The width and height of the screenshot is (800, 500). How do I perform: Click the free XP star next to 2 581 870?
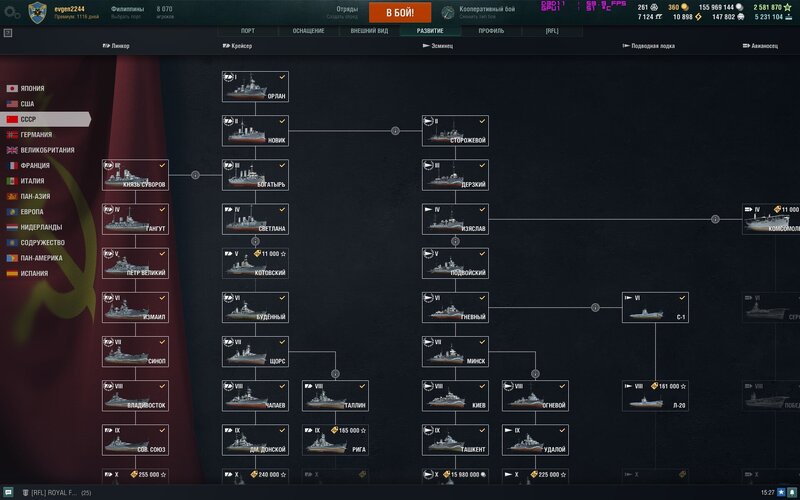coord(787,7)
